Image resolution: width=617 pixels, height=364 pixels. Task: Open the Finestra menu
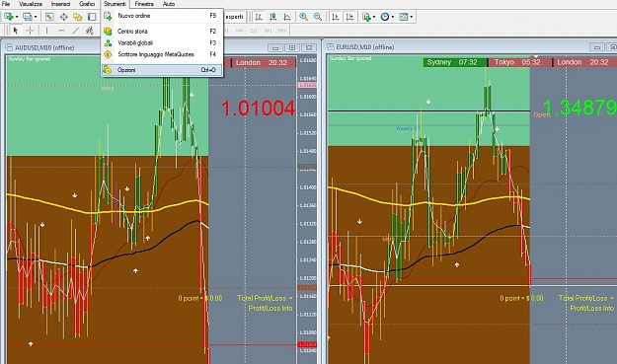pos(144,4)
